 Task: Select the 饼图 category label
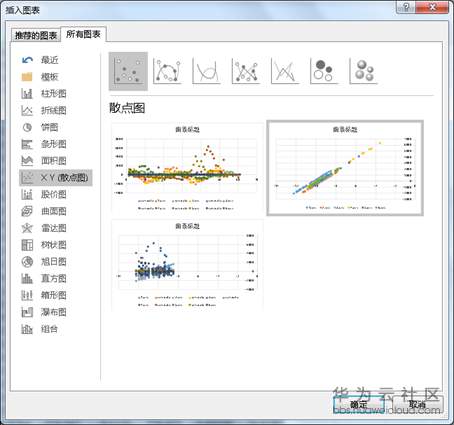point(50,127)
